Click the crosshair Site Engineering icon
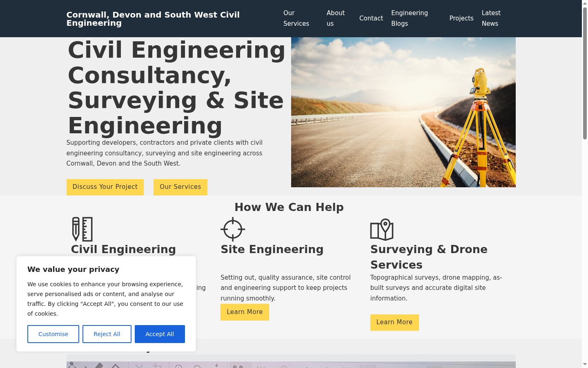 [x=233, y=229]
